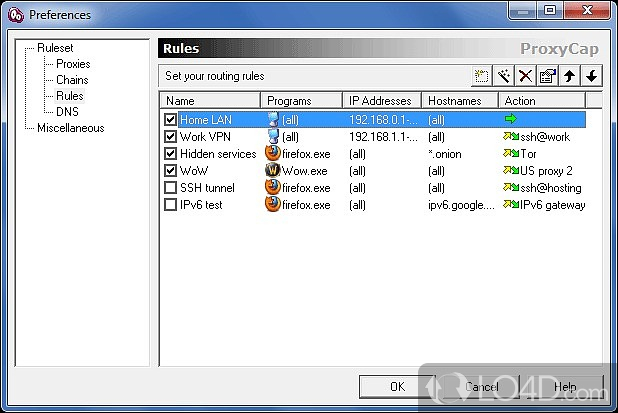Image resolution: width=618 pixels, height=413 pixels.
Task: Click the ipv6.google.... hostname cell
Action: pos(461,204)
